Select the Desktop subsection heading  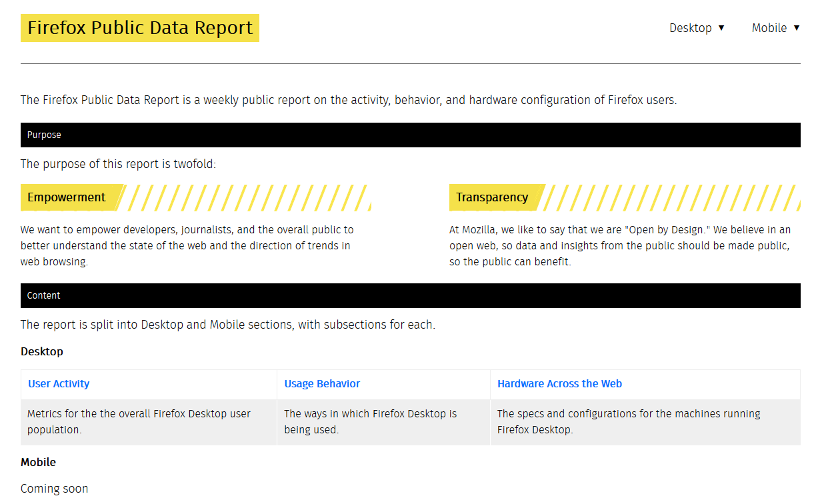point(41,351)
